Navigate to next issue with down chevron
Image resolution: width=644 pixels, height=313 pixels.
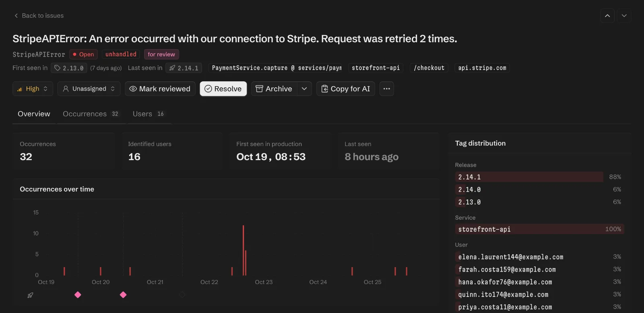click(x=624, y=16)
